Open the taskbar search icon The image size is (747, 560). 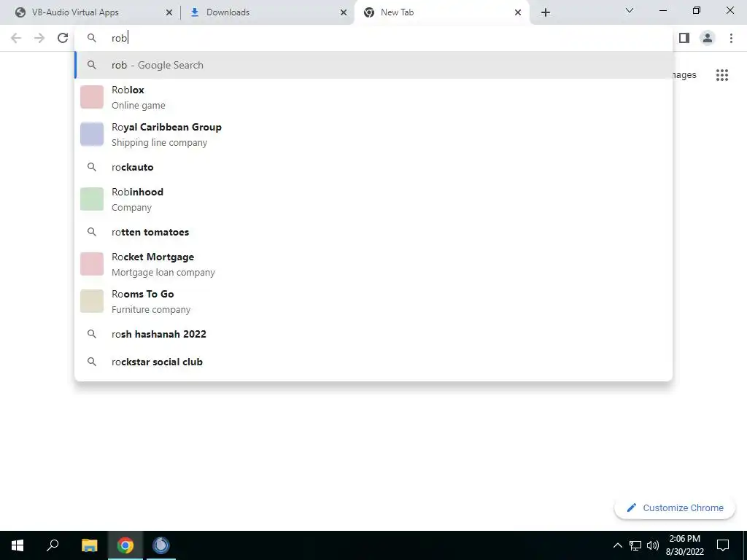tap(53, 545)
